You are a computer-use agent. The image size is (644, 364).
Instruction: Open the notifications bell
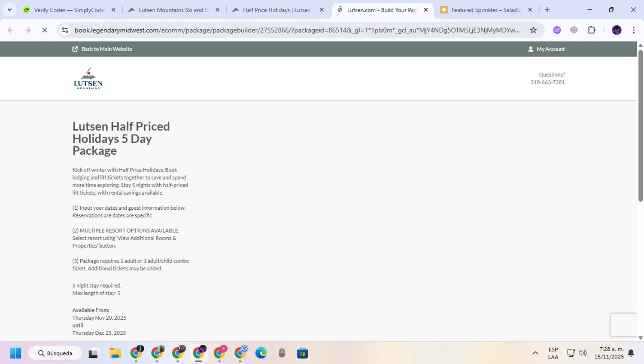[631, 353]
